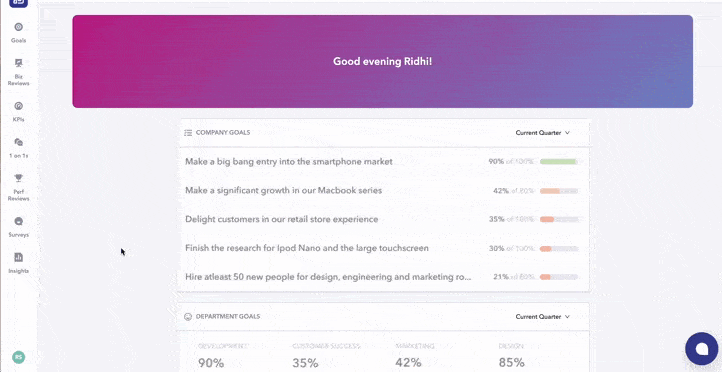Open Perf Reviews trophy icon

point(18,178)
